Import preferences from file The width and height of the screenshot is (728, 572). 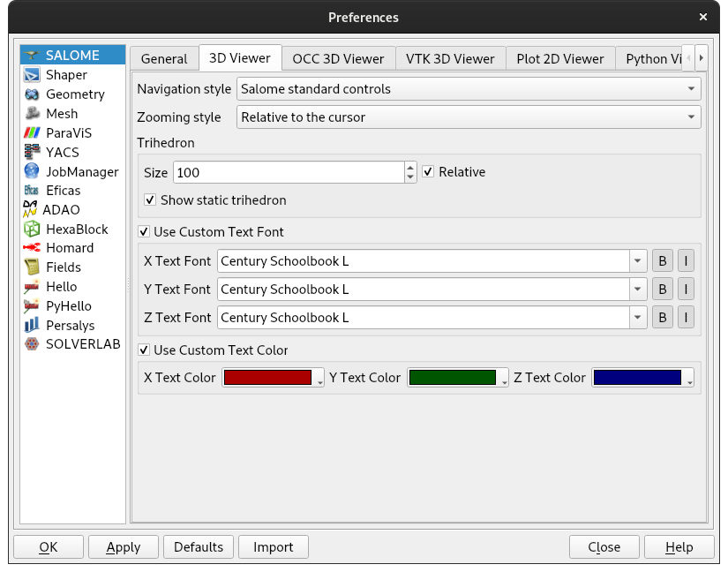[x=273, y=547]
